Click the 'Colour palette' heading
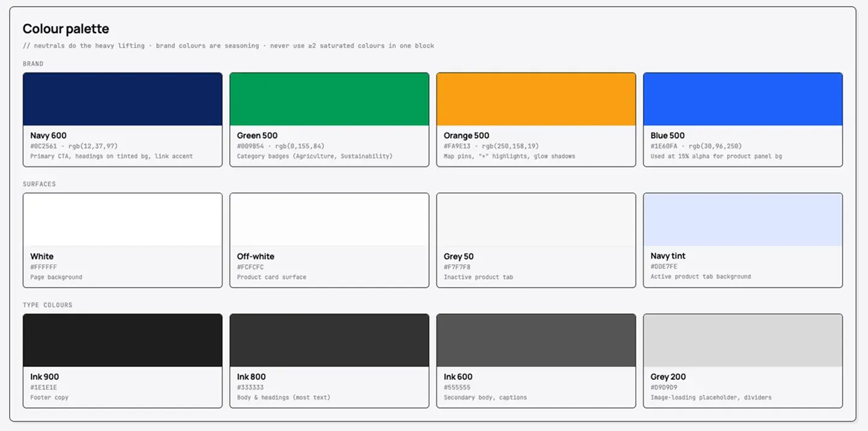The image size is (868, 431). tap(66, 29)
